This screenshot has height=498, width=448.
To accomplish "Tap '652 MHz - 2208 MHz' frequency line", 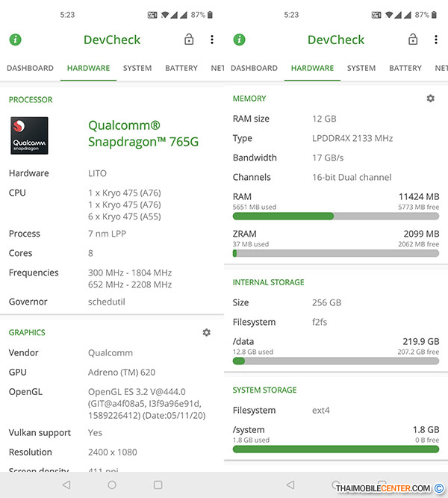I will click(x=130, y=284).
